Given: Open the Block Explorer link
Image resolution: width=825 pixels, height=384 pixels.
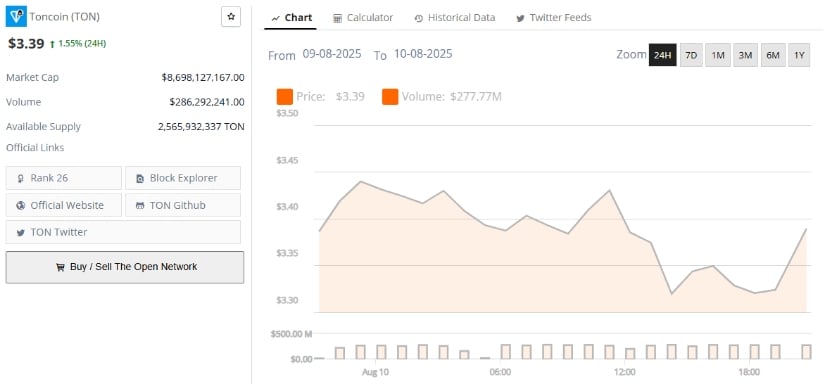Looking at the screenshot, I should click(183, 178).
